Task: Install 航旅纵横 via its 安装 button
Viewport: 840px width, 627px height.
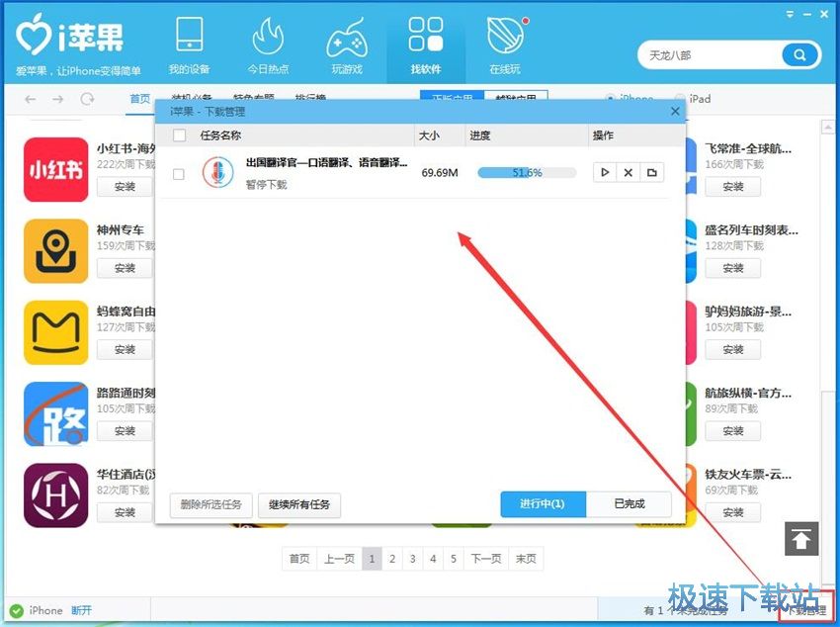Action: click(x=733, y=431)
